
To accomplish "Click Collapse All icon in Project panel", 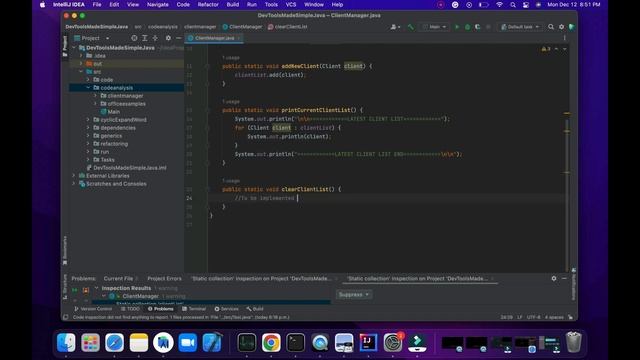I will pyautogui.click(x=155, y=38).
